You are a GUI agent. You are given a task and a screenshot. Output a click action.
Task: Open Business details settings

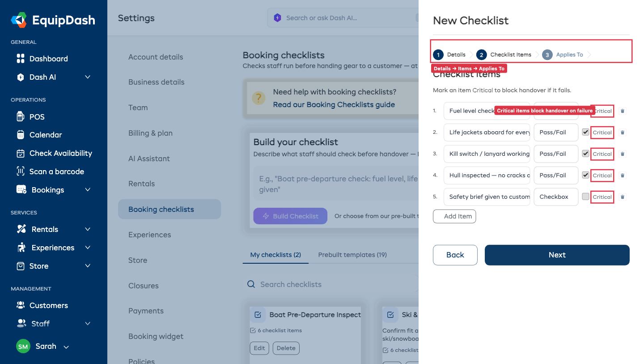click(156, 82)
